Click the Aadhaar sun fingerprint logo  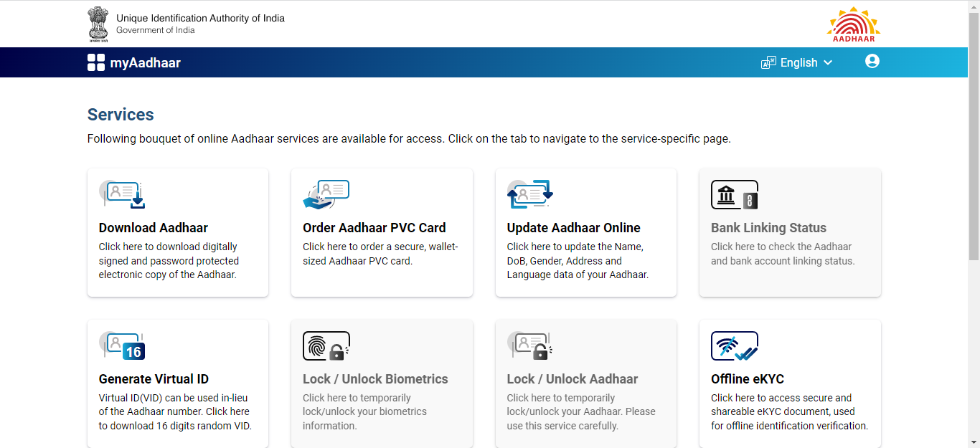pyautogui.click(x=853, y=24)
